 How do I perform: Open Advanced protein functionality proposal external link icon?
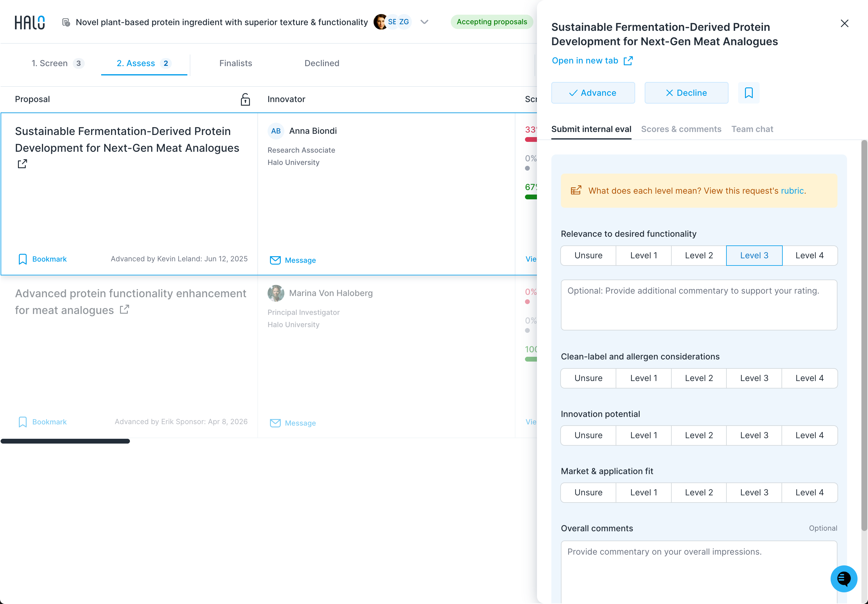point(125,309)
